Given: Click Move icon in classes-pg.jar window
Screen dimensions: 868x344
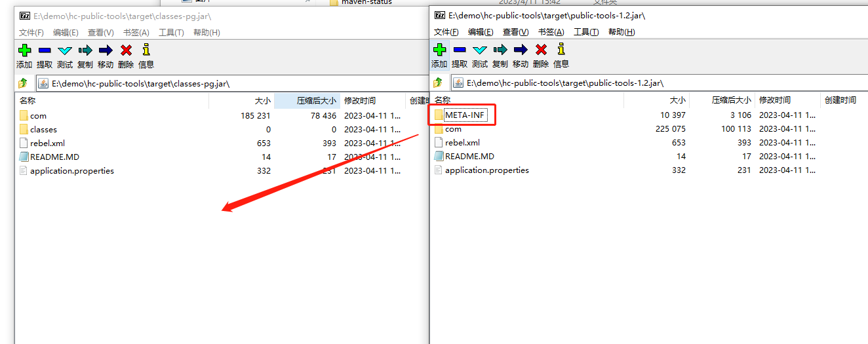Looking at the screenshot, I should [x=106, y=50].
